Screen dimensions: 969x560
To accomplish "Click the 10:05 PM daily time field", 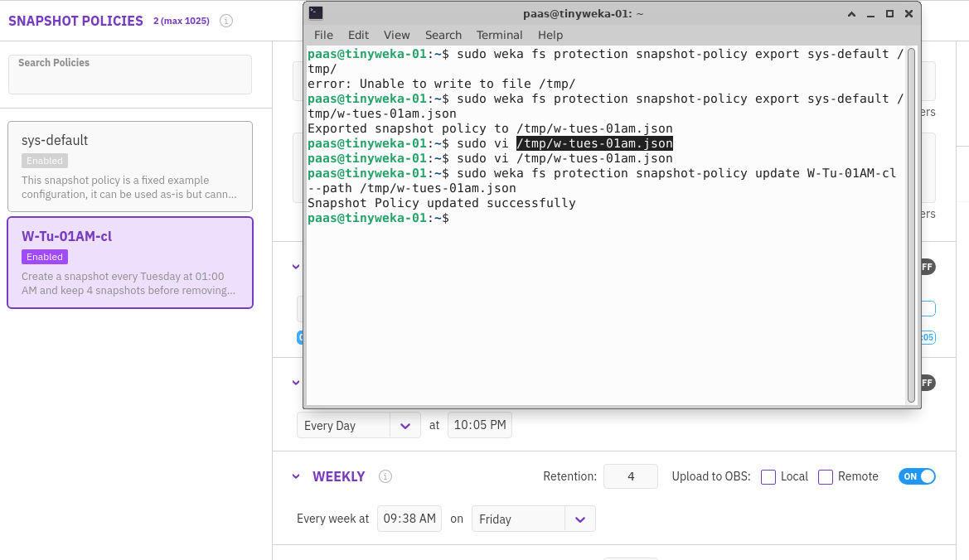I will [x=480, y=426].
